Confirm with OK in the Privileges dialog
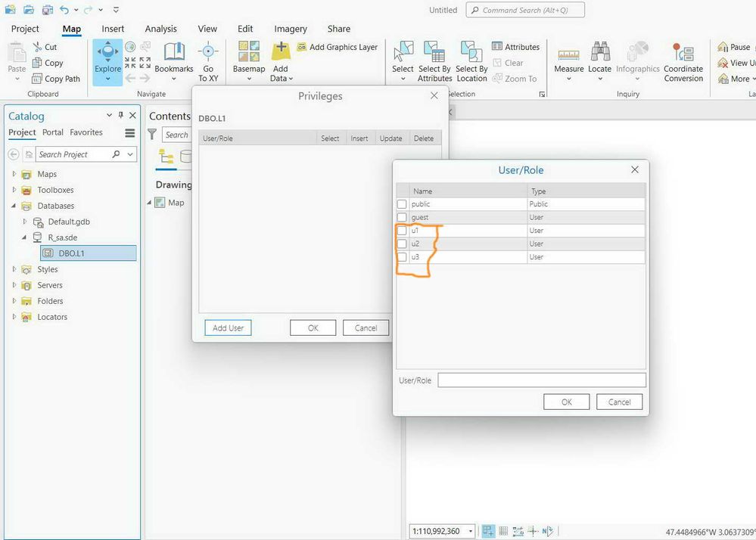756x540 pixels. [313, 328]
